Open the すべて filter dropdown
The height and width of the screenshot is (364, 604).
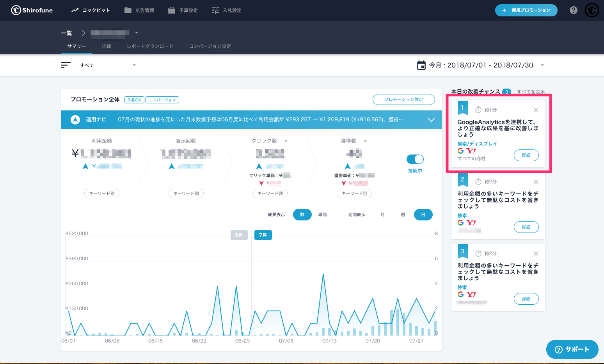pyautogui.click(x=108, y=65)
